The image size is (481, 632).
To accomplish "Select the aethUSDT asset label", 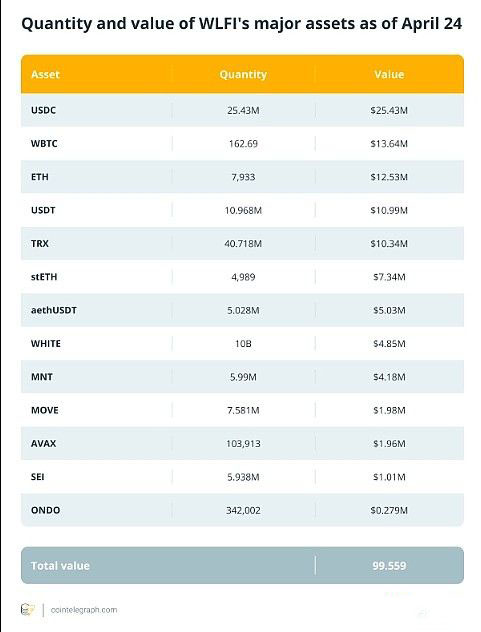I will (x=54, y=310).
